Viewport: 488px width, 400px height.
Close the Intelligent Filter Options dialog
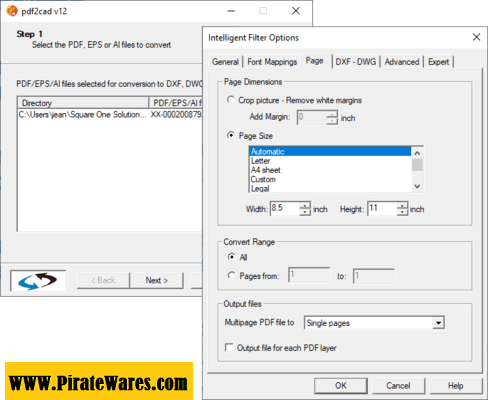click(477, 37)
